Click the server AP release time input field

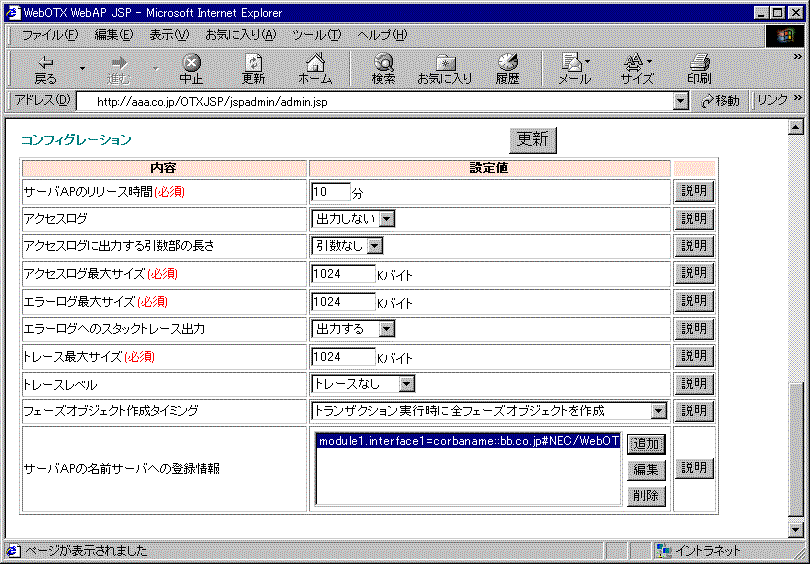tap(331, 192)
